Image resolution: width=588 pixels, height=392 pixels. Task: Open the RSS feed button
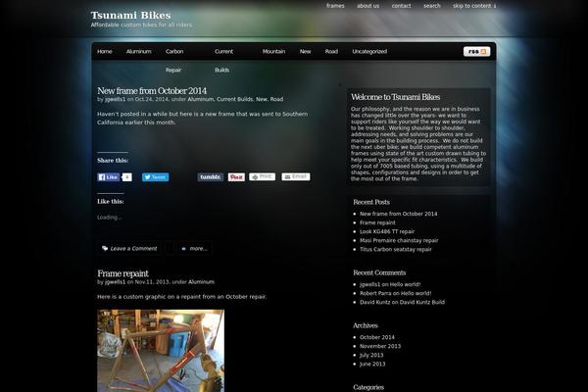pyautogui.click(x=476, y=51)
